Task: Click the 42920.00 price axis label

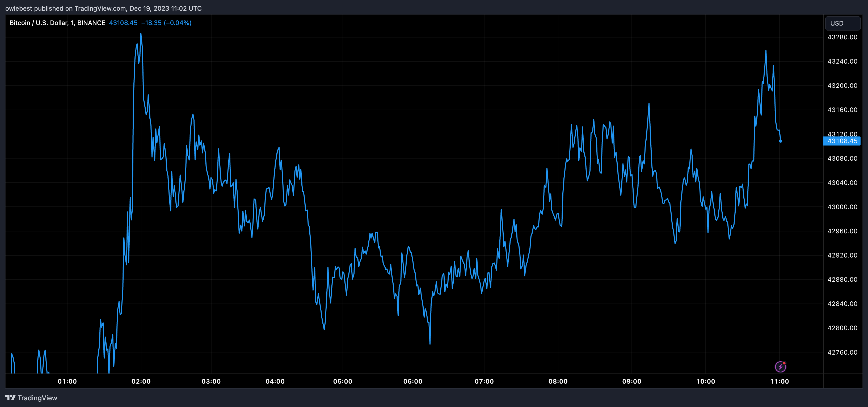Action: click(842, 255)
